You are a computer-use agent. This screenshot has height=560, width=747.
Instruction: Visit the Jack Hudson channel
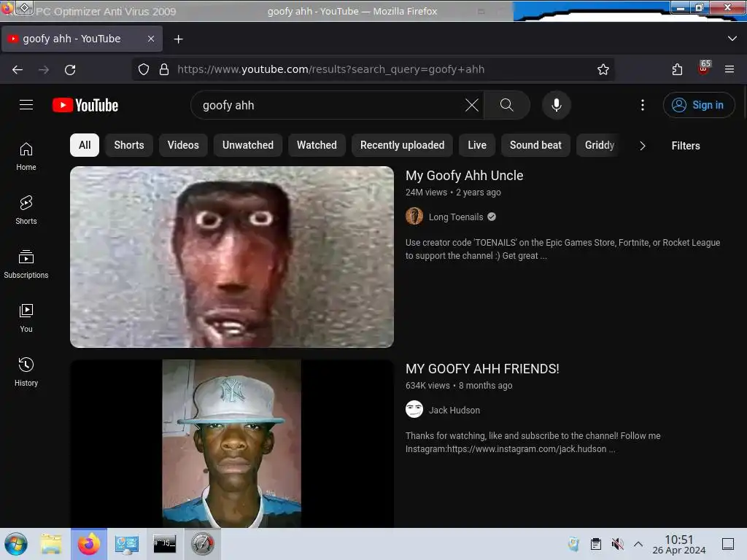point(454,411)
